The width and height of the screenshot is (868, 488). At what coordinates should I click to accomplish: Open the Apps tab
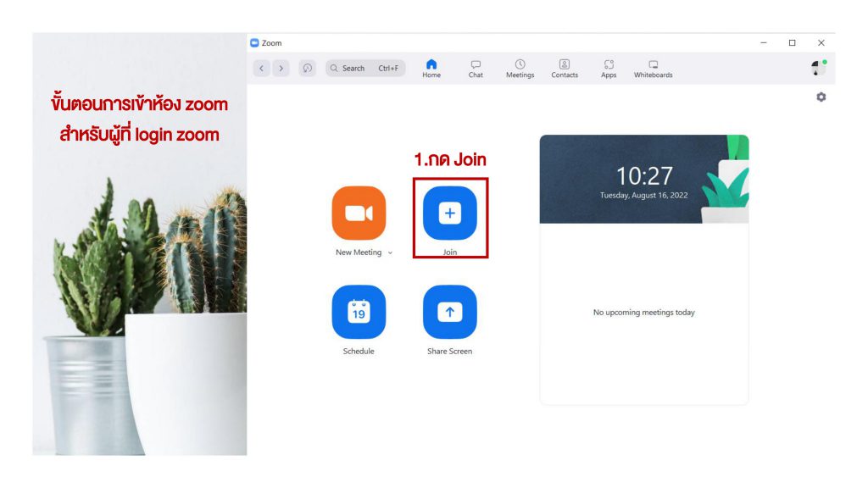pos(609,69)
